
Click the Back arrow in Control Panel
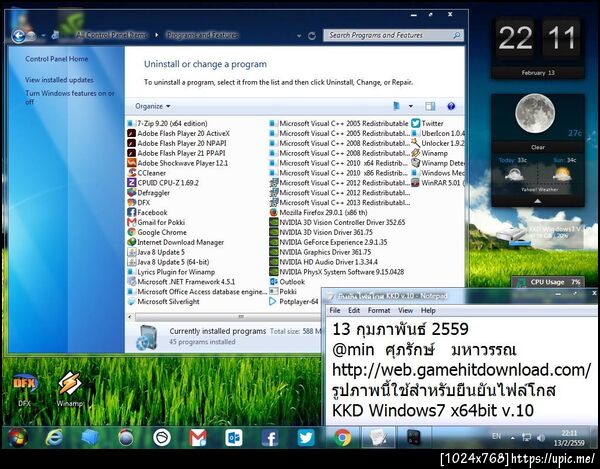(x=18, y=36)
